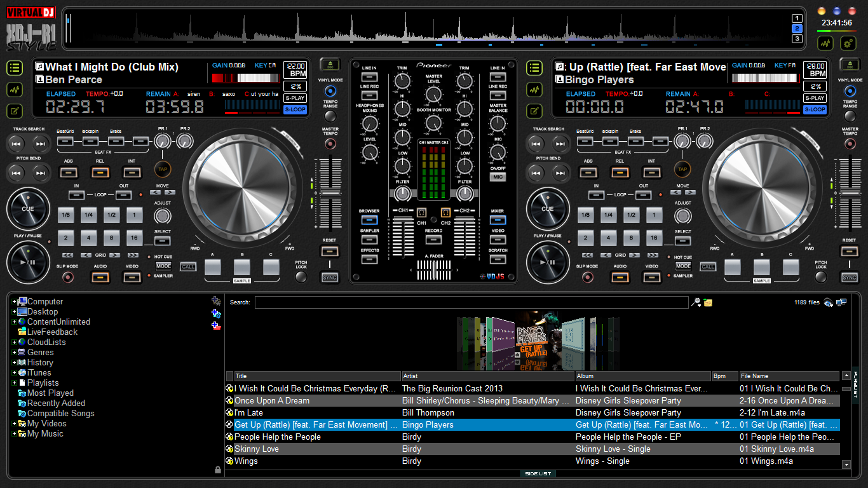The width and height of the screenshot is (868, 488).
Task: Click right deck edit note icon
Action: 534,111
